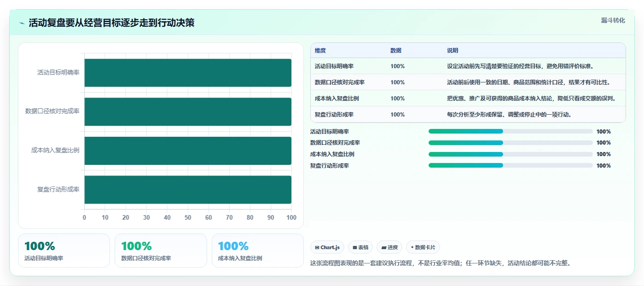Screen dimensions: 644x286
Task: Select the Chart.js tag chip
Action: click(x=327, y=247)
